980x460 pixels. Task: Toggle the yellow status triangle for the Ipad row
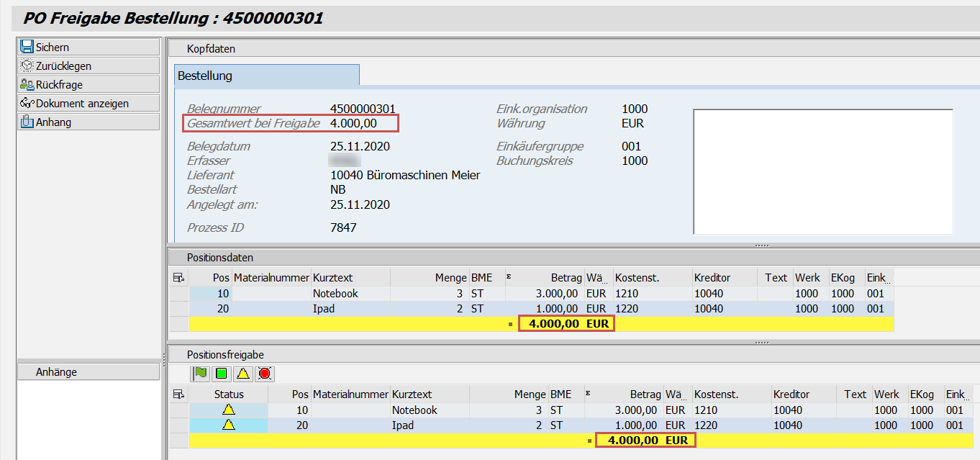[x=228, y=425]
